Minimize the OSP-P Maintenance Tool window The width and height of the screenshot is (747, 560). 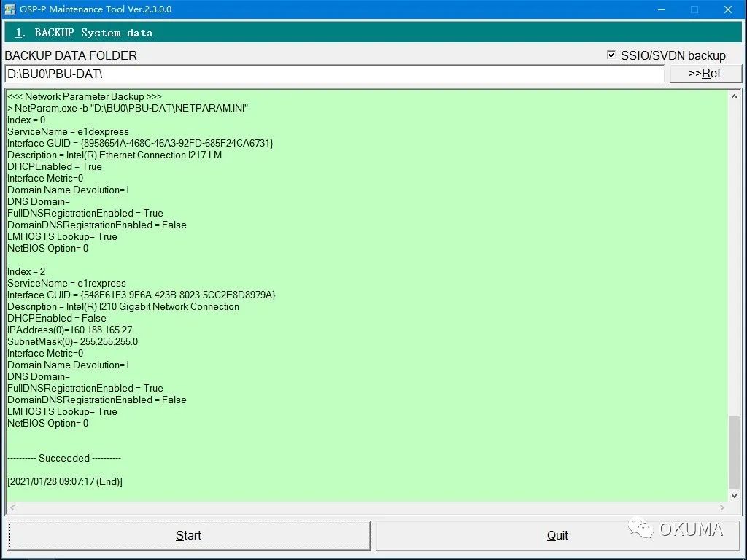tap(661, 9)
